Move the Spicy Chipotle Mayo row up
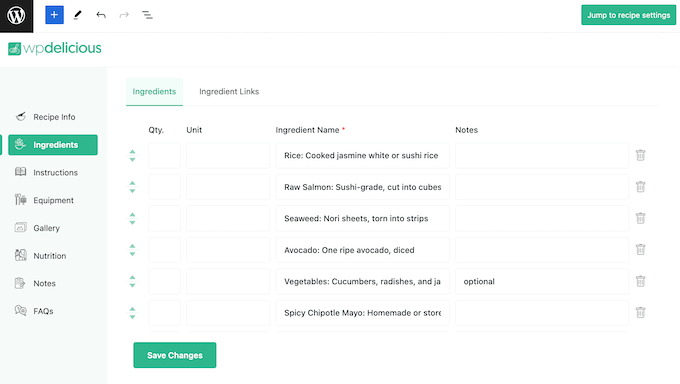This screenshot has width=680, height=384. (132, 309)
